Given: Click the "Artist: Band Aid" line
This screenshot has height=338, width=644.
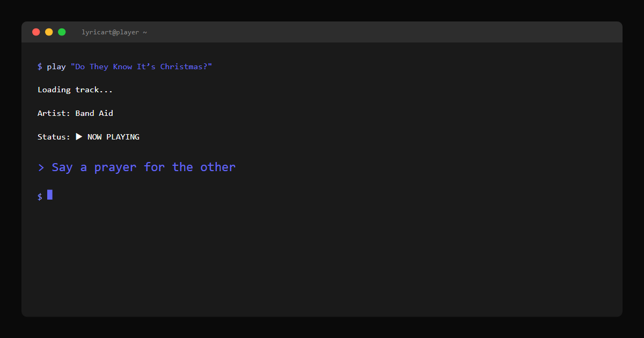Looking at the screenshot, I should click(x=75, y=113).
